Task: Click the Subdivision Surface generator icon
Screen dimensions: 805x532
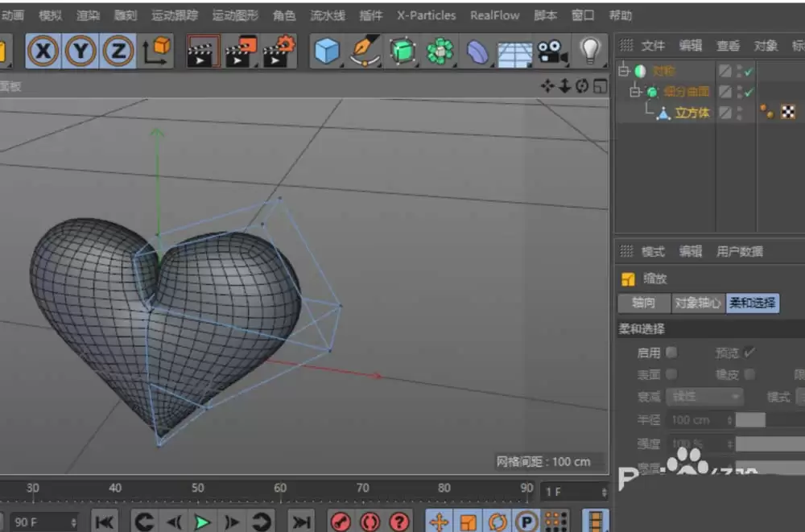Action: (401, 51)
